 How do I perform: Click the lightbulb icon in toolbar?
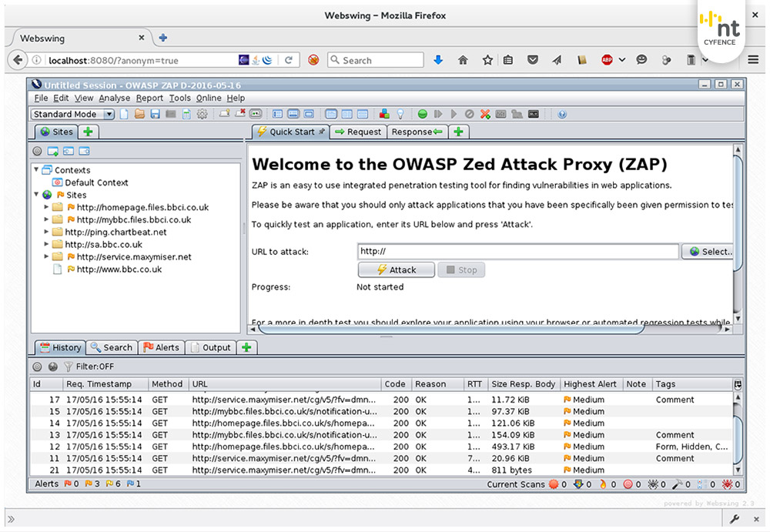400,114
